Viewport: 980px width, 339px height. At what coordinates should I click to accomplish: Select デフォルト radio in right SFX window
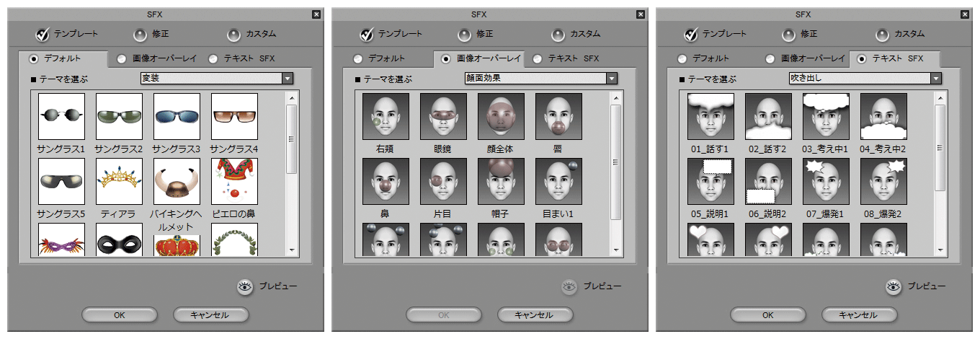click(x=682, y=59)
